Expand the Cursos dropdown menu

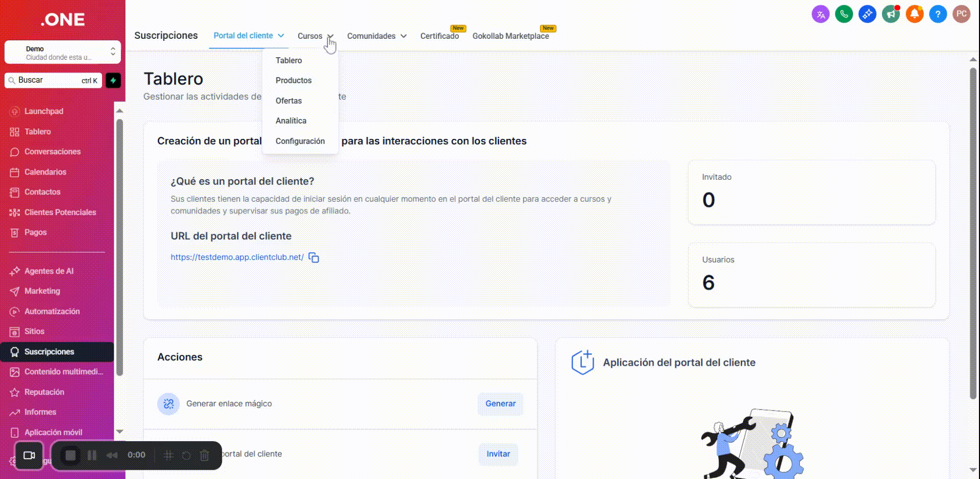[315, 36]
